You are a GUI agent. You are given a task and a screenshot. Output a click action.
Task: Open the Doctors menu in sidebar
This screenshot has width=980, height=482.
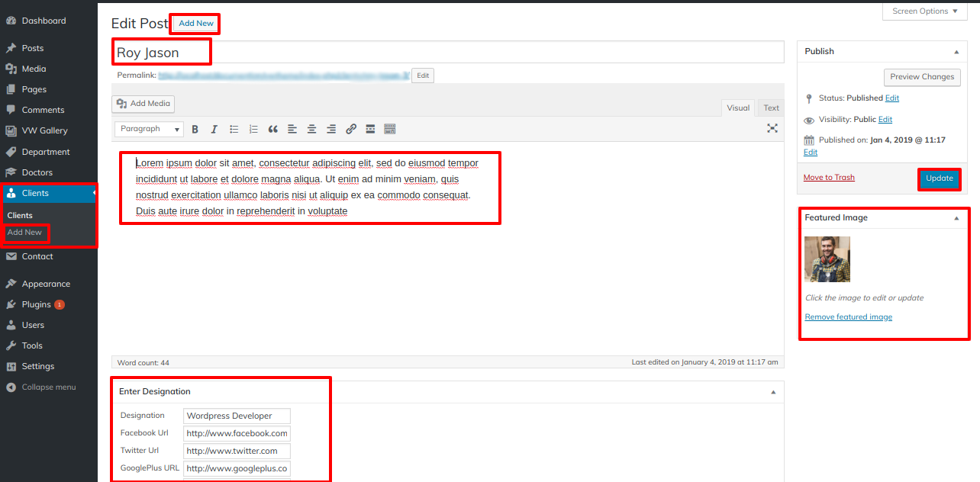coord(37,172)
